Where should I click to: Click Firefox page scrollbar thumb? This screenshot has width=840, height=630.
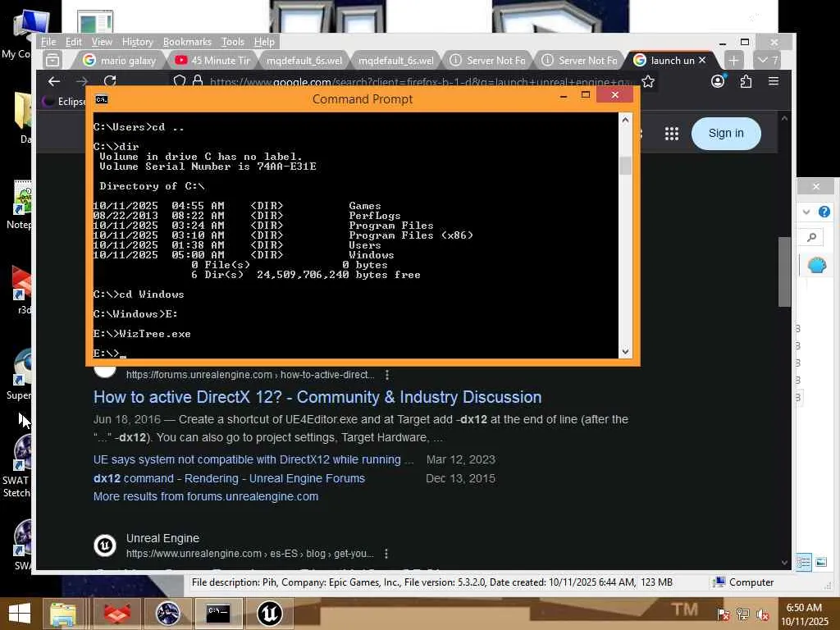click(x=785, y=272)
